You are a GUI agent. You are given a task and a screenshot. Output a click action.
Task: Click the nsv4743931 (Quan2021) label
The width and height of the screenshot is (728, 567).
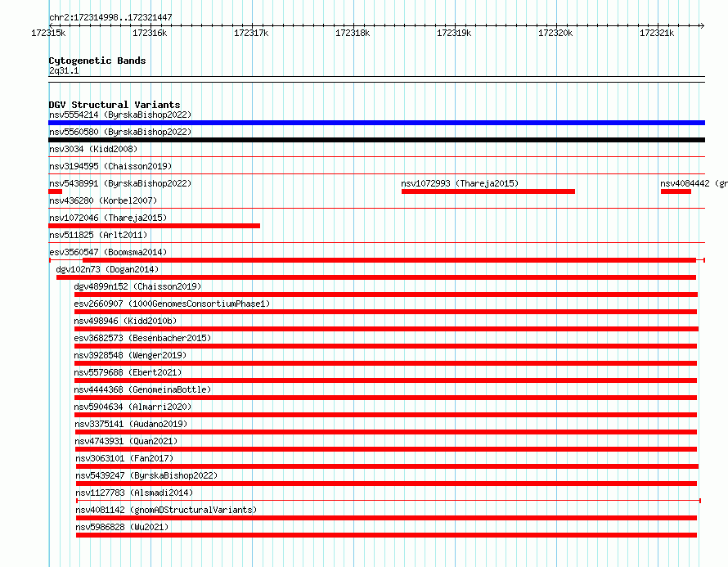(x=126, y=441)
